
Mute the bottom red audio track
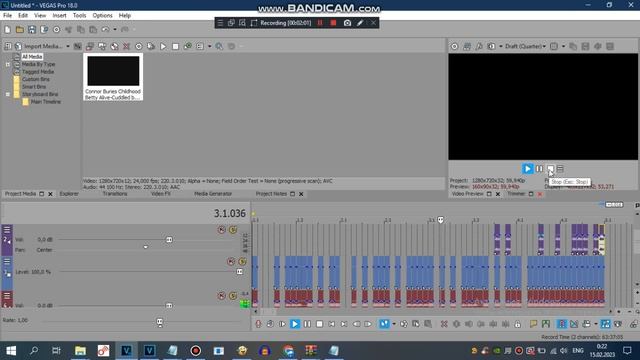pos(221,296)
